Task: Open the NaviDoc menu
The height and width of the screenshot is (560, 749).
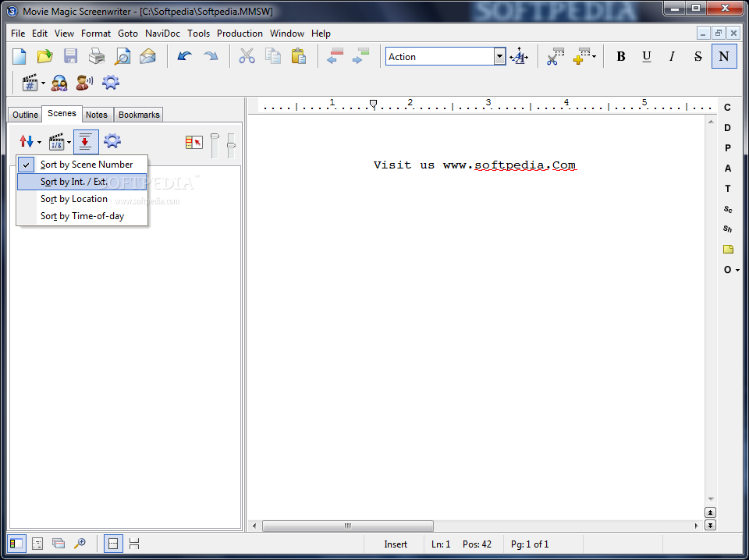Action: [x=162, y=34]
